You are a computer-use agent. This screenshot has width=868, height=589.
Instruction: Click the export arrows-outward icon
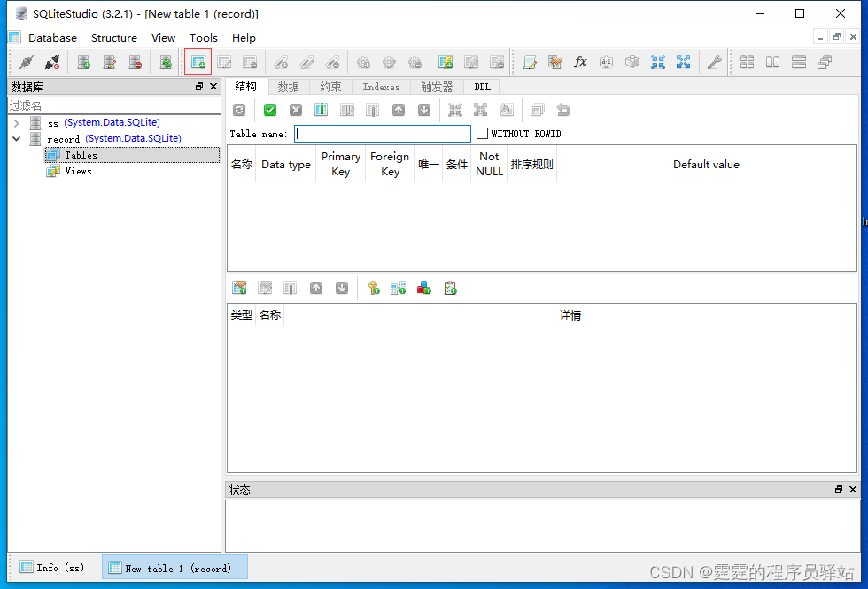[683, 62]
